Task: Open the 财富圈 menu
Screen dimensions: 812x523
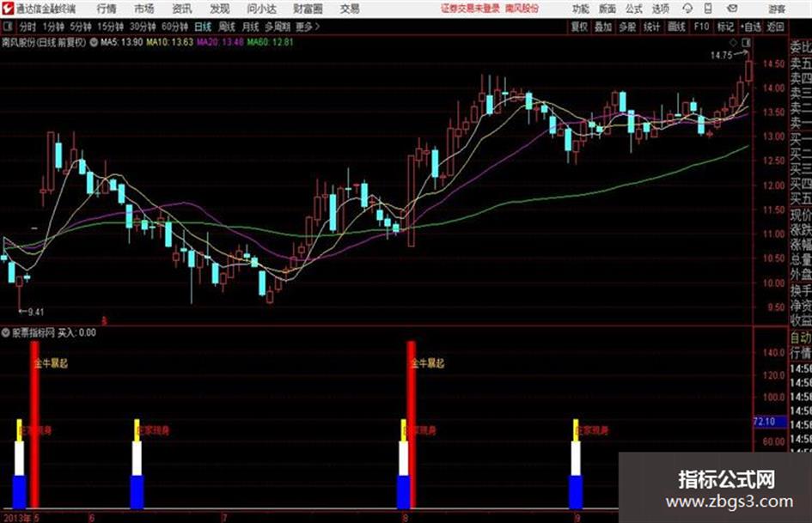Action: 308,9
